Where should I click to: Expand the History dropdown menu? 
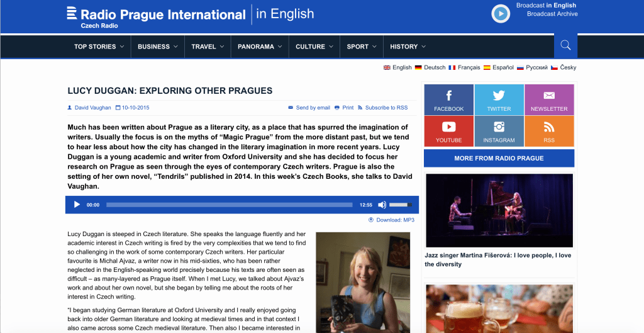408,47
